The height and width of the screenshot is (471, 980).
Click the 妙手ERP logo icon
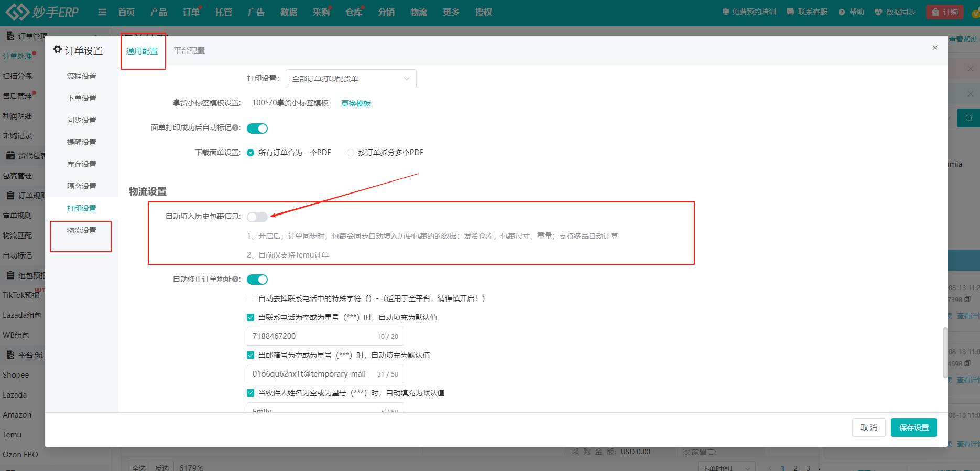[17, 12]
